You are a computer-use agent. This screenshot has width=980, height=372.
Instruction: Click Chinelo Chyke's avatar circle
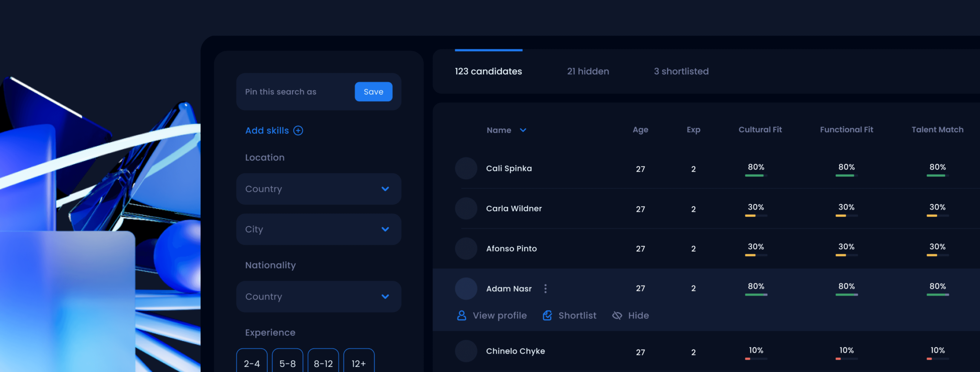click(466, 351)
